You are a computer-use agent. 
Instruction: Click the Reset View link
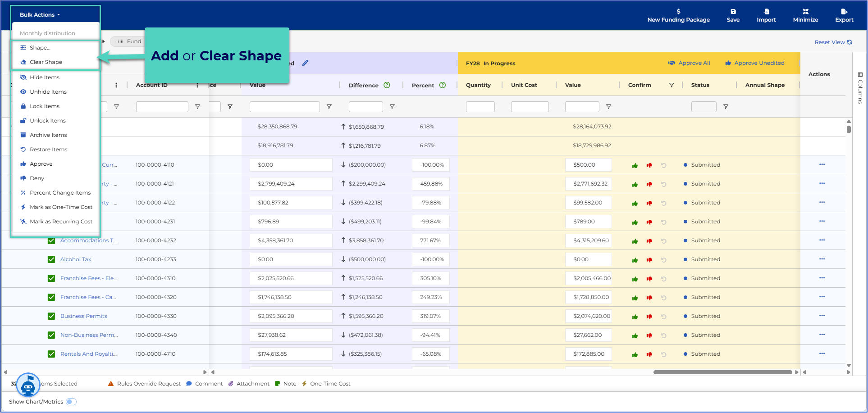coord(833,42)
